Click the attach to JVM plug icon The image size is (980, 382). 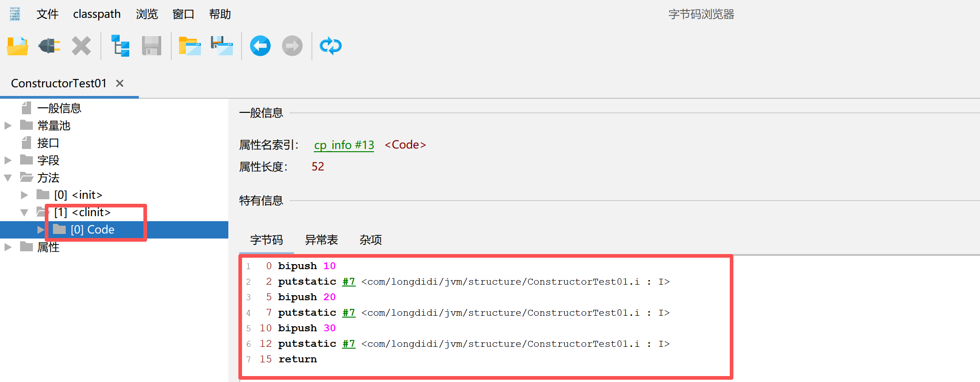pos(49,46)
